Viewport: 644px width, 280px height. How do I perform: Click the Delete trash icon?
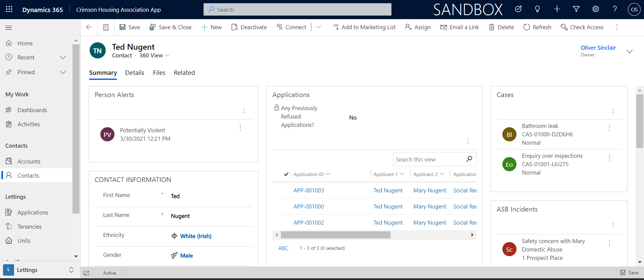[492, 27]
